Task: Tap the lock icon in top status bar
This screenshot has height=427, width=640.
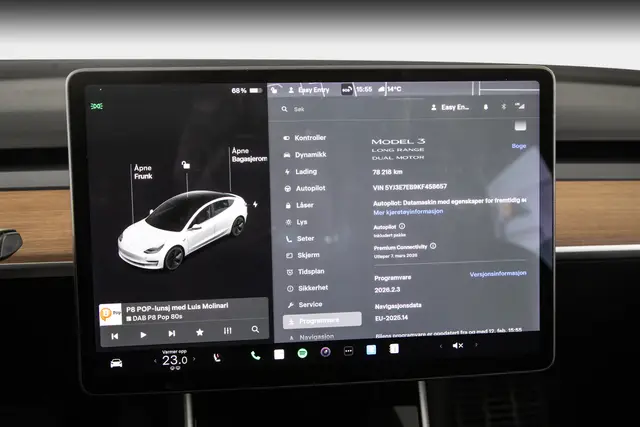Action: pyautogui.click(x=274, y=90)
